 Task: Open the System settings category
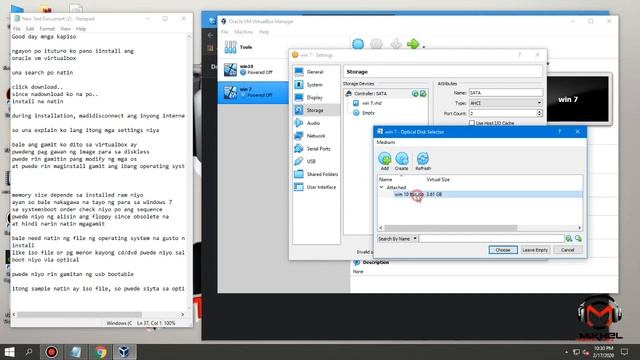tap(316, 84)
